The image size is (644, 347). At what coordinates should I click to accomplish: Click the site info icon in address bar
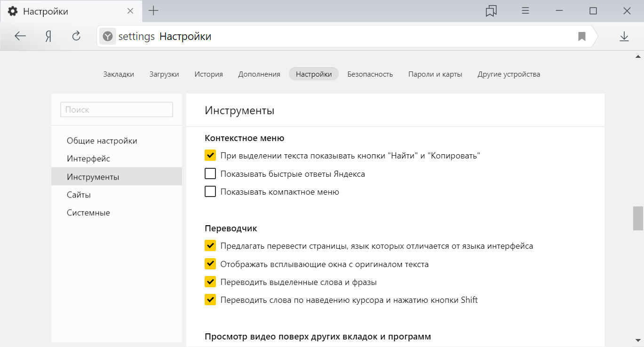tap(108, 36)
